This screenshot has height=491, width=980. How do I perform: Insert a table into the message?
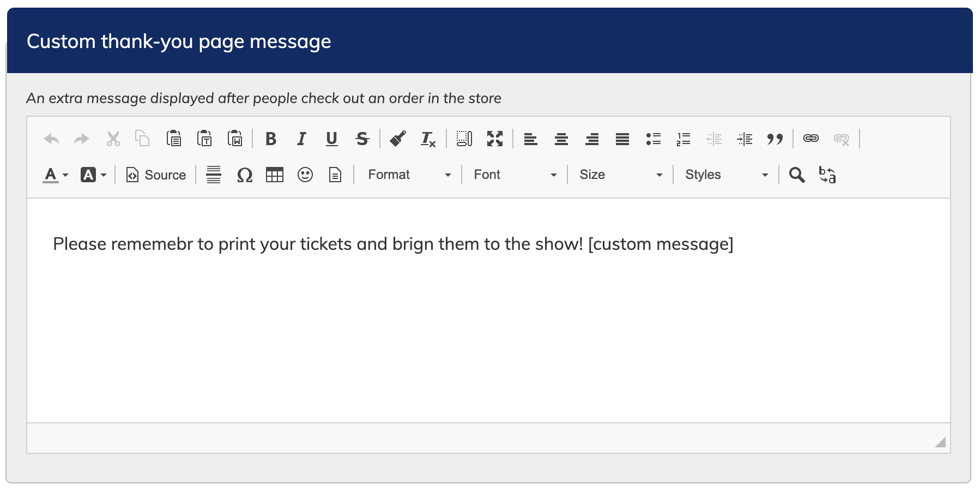coord(274,175)
